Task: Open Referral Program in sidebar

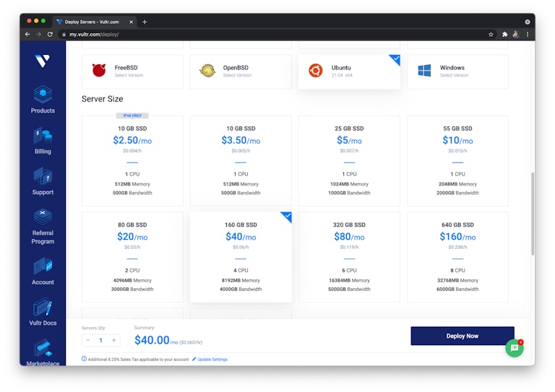Action: click(43, 227)
